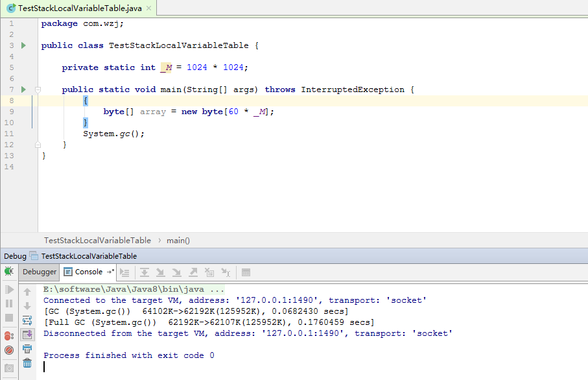Click the Resume Program icon
Image resolution: width=588 pixels, height=380 pixels.
pyautogui.click(x=9, y=290)
